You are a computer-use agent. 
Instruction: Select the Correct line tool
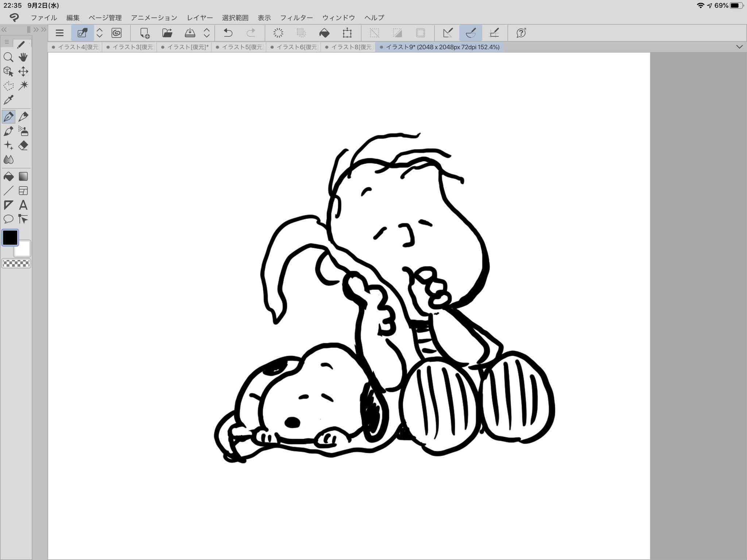tap(23, 219)
